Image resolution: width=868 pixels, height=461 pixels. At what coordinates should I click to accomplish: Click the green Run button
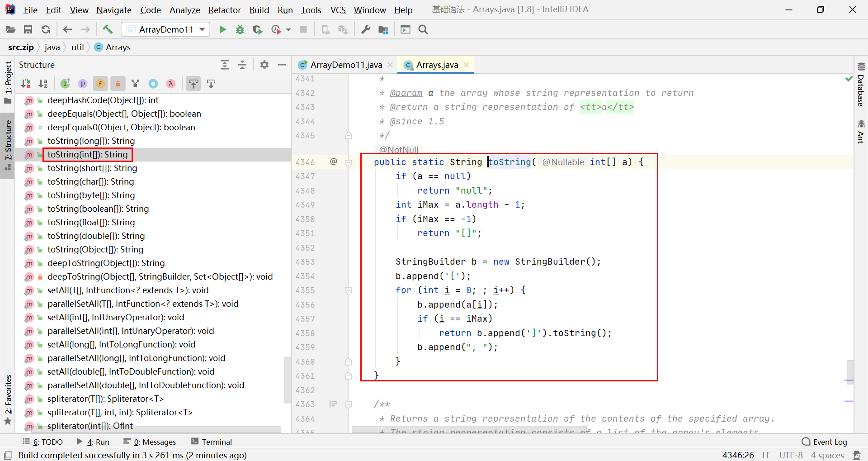click(222, 30)
